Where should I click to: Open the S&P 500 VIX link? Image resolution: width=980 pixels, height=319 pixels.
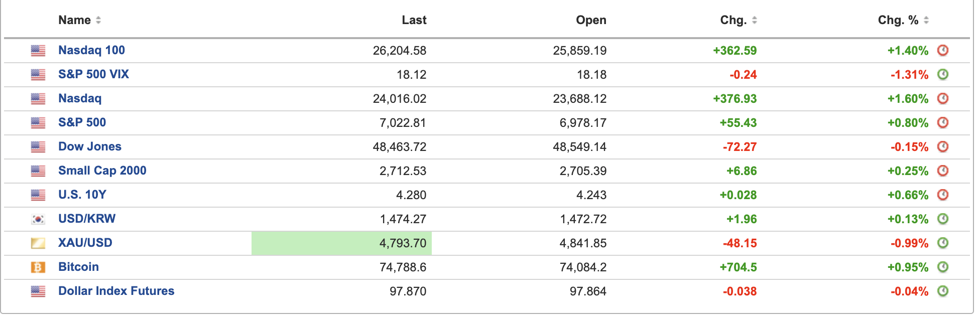click(93, 74)
